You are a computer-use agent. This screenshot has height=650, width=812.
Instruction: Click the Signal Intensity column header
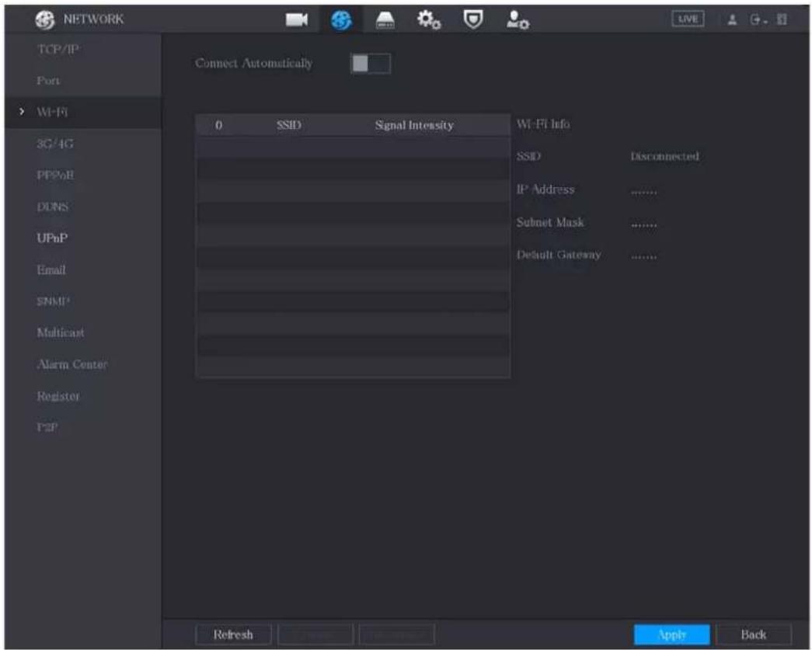click(x=414, y=125)
